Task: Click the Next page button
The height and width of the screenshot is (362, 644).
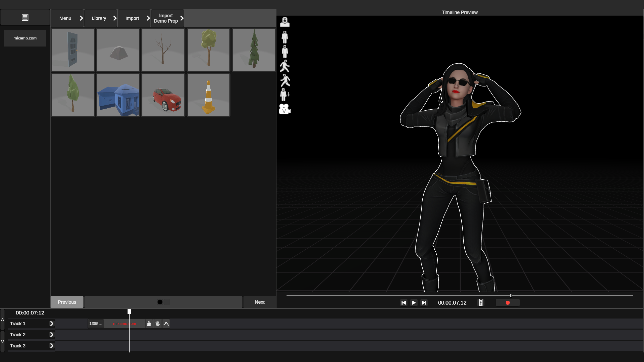Action: (259, 302)
